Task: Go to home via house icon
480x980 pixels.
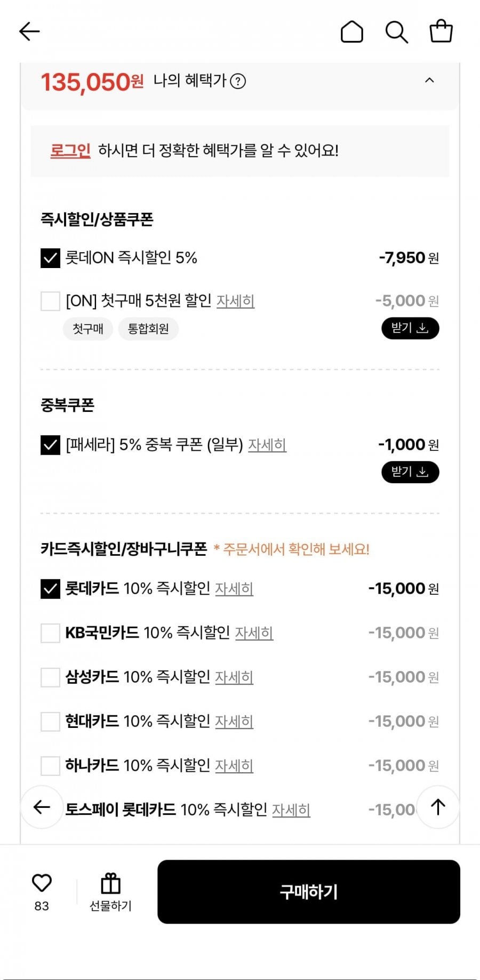Action: pos(352,31)
